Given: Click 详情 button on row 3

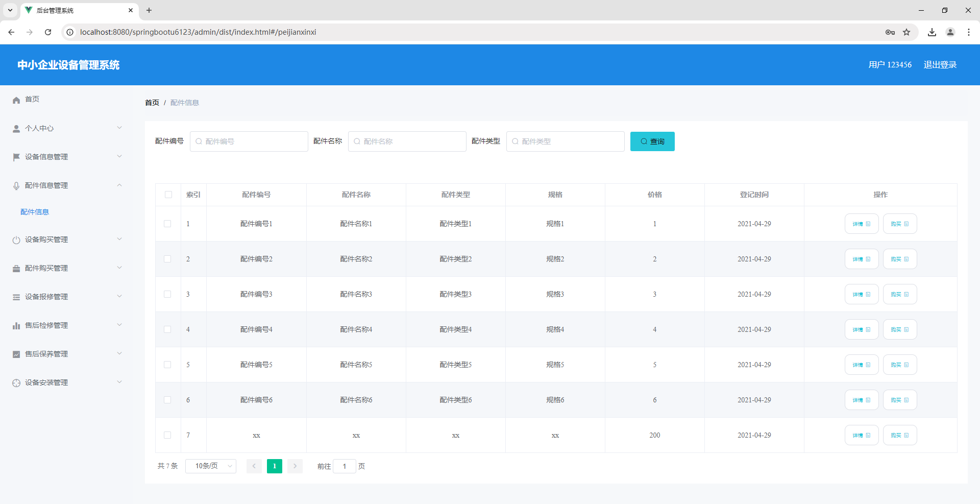Looking at the screenshot, I should (861, 294).
